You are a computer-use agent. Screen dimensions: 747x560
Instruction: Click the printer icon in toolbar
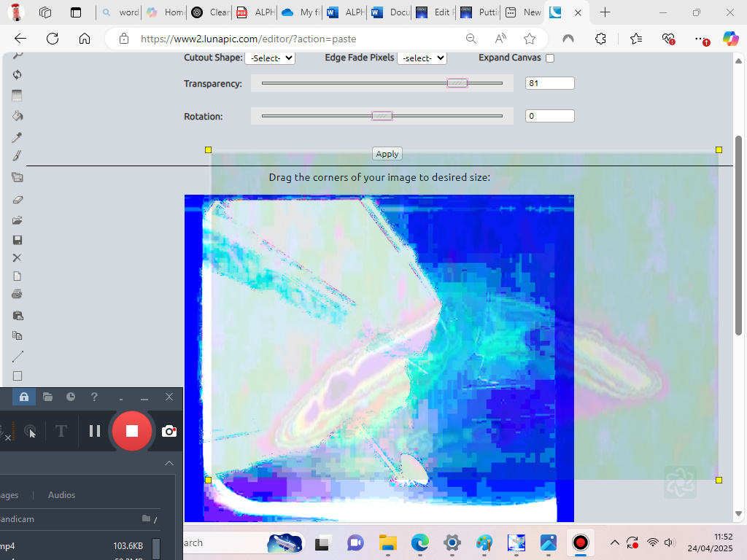pyautogui.click(x=18, y=294)
